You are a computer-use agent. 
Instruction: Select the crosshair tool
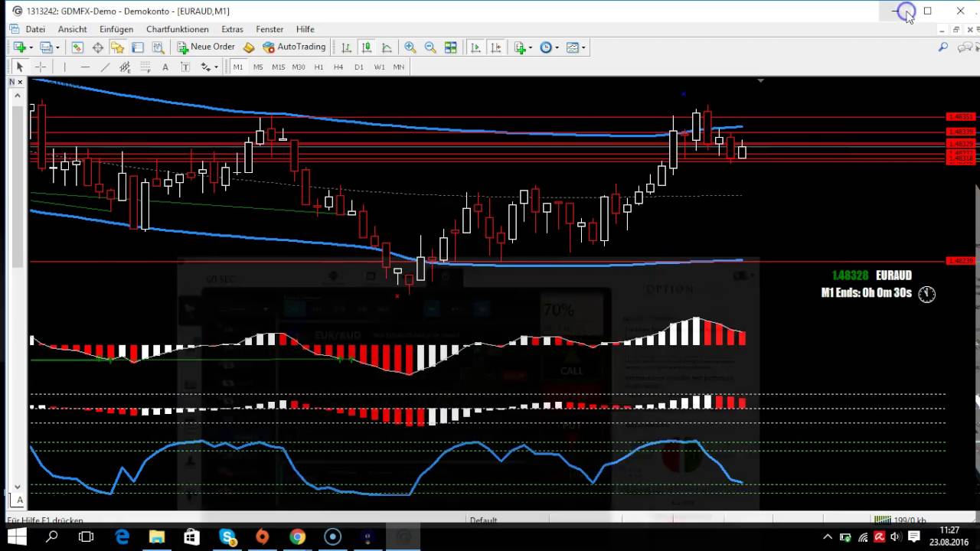[x=41, y=67]
